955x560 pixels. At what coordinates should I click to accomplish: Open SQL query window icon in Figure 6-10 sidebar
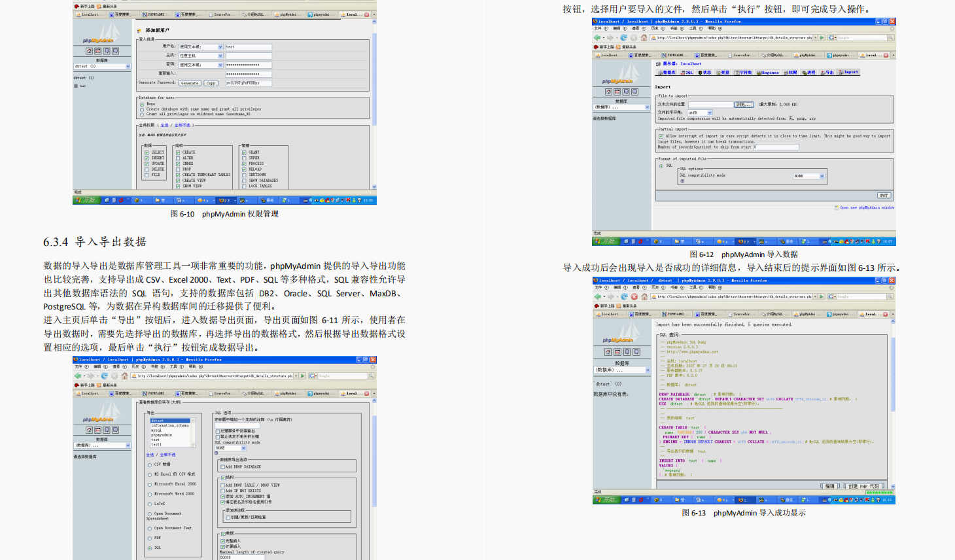pos(97,51)
